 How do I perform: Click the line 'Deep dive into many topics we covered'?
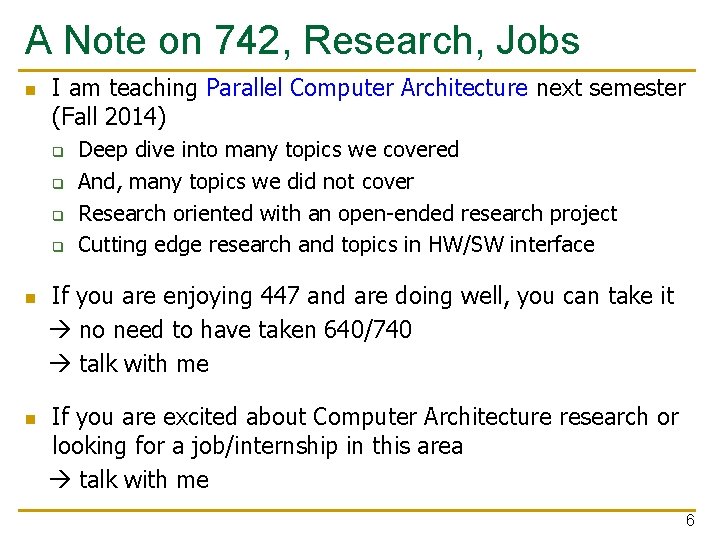point(269,150)
